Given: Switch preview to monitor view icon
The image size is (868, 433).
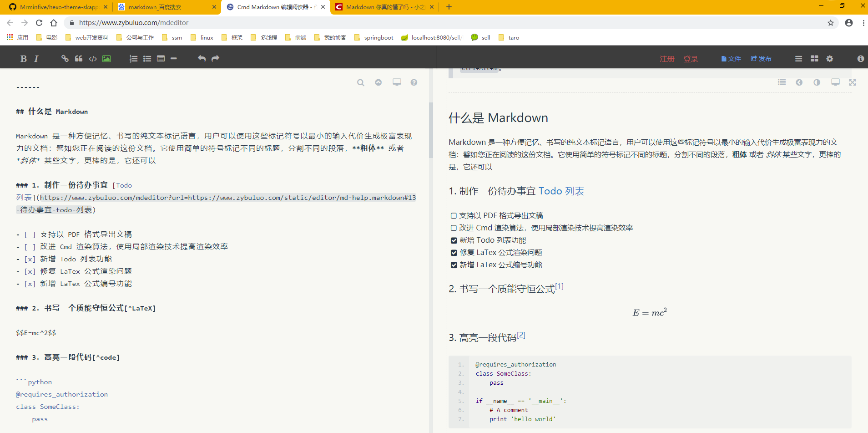Looking at the screenshot, I should click(835, 82).
